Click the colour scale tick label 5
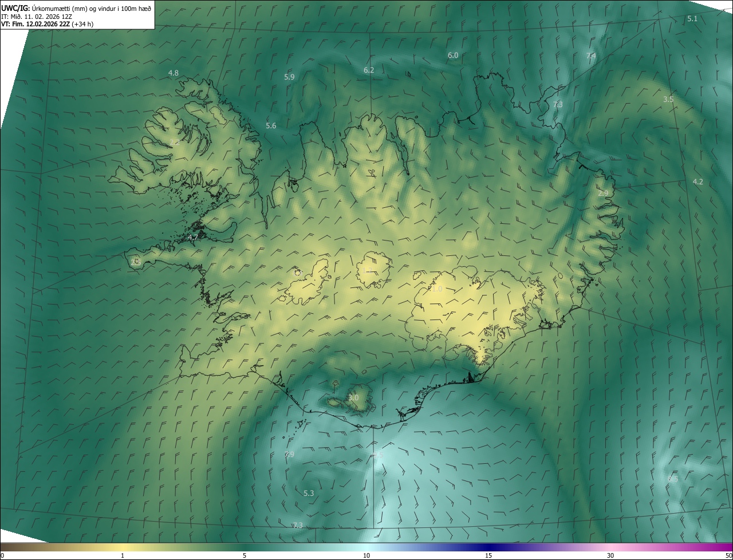The width and height of the screenshot is (733, 560). [245, 555]
